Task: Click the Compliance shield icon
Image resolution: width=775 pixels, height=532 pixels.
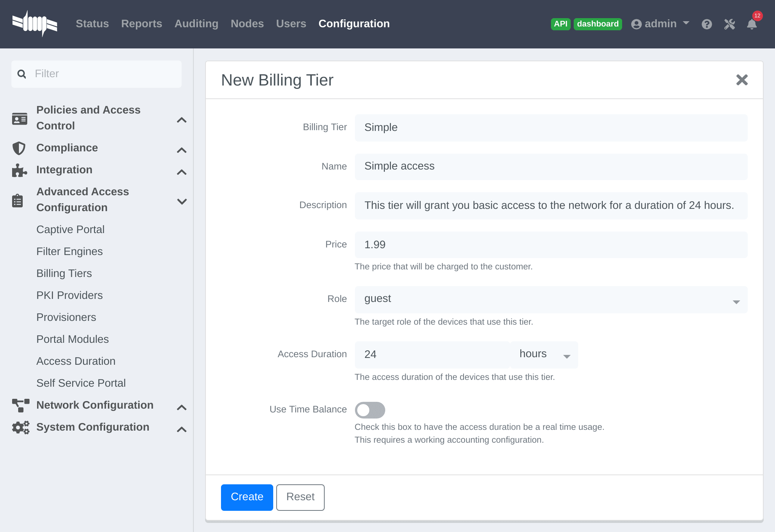Action: (19, 148)
